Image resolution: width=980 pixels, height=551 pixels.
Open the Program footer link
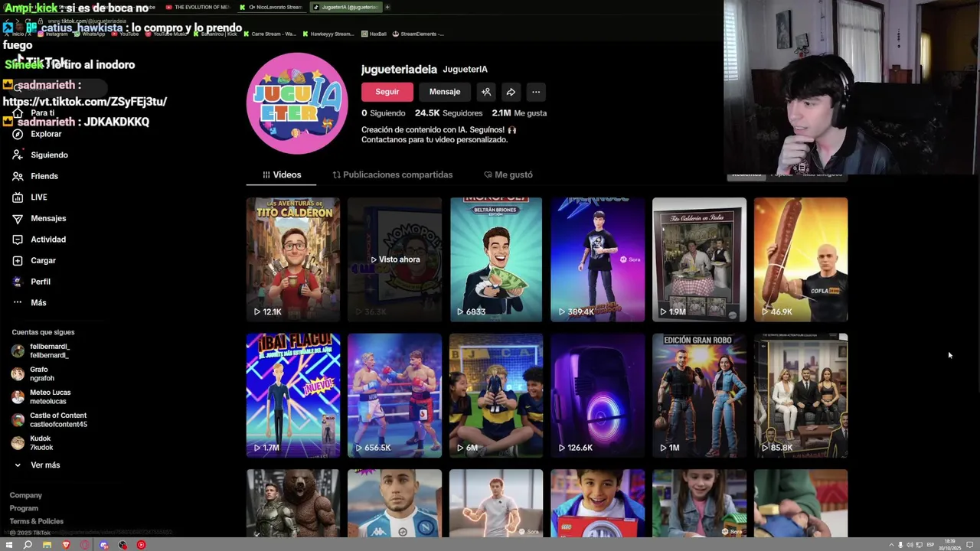pos(24,508)
